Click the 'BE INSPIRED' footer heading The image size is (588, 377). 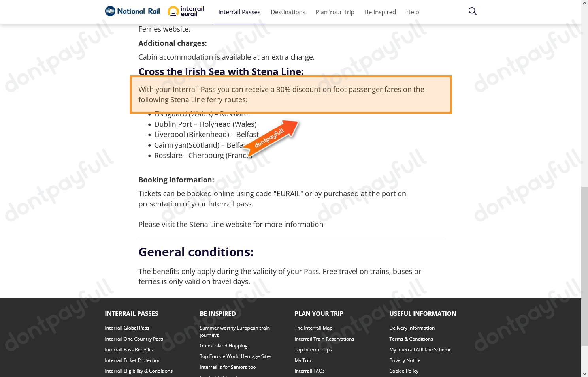[x=218, y=314]
